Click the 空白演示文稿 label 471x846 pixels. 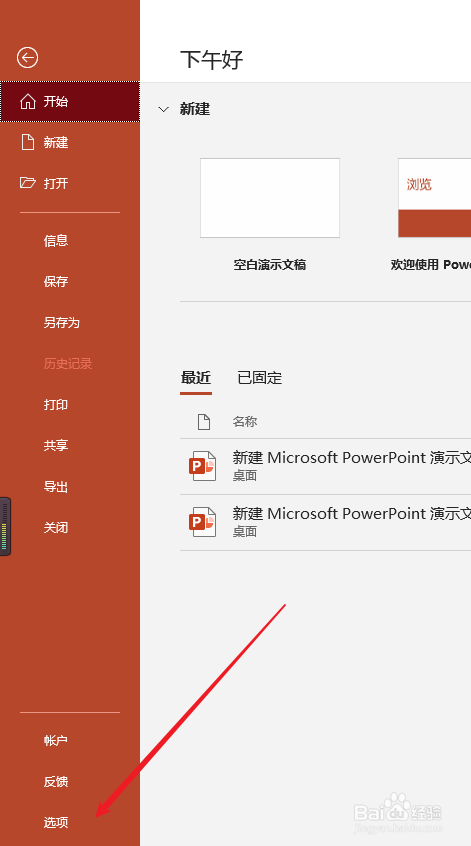tap(270, 265)
